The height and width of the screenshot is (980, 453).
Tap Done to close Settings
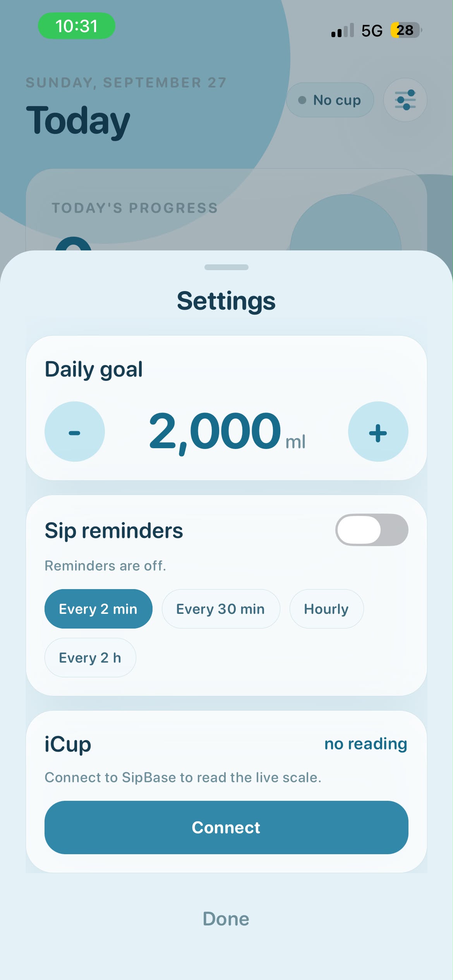click(x=226, y=919)
